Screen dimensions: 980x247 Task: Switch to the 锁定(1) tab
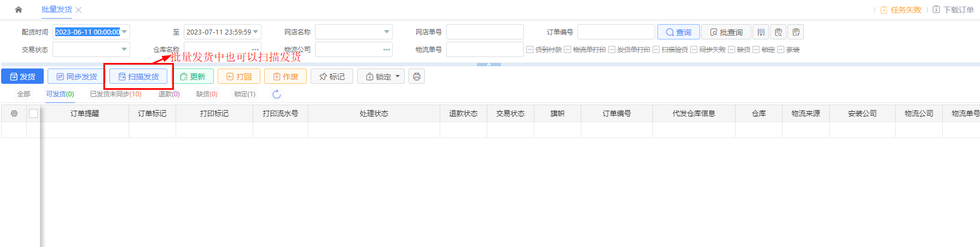pos(245,94)
